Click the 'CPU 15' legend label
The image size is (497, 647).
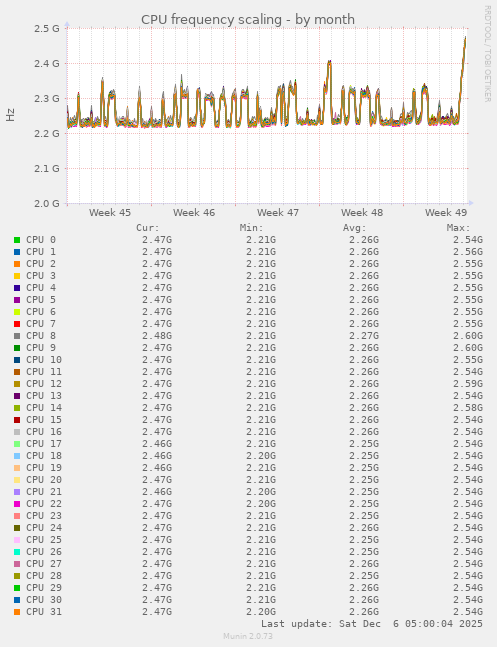[44, 420]
